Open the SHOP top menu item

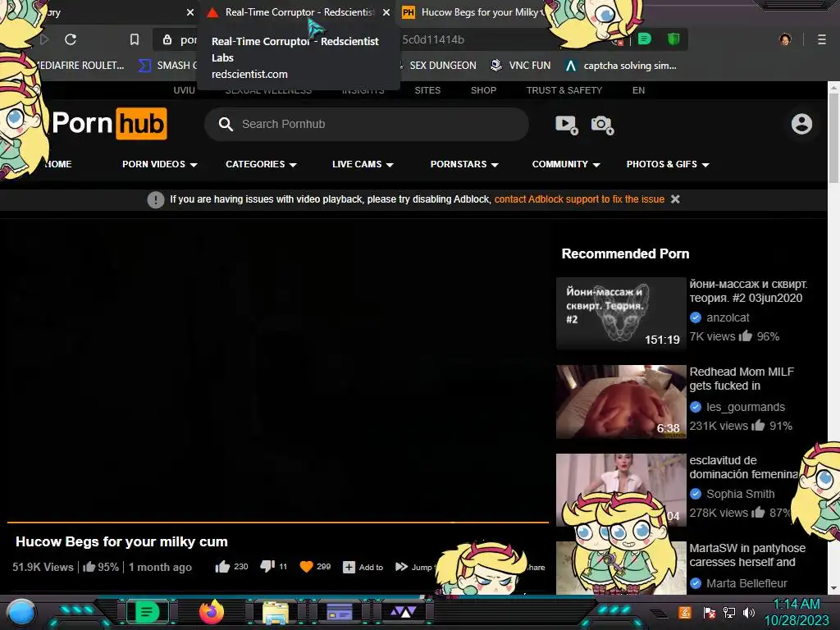(x=483, y=90)
